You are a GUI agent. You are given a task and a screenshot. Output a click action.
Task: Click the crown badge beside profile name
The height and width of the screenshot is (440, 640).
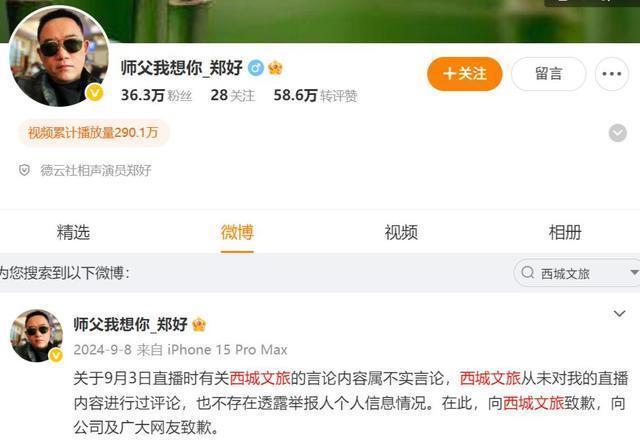(x=276, y=68)
